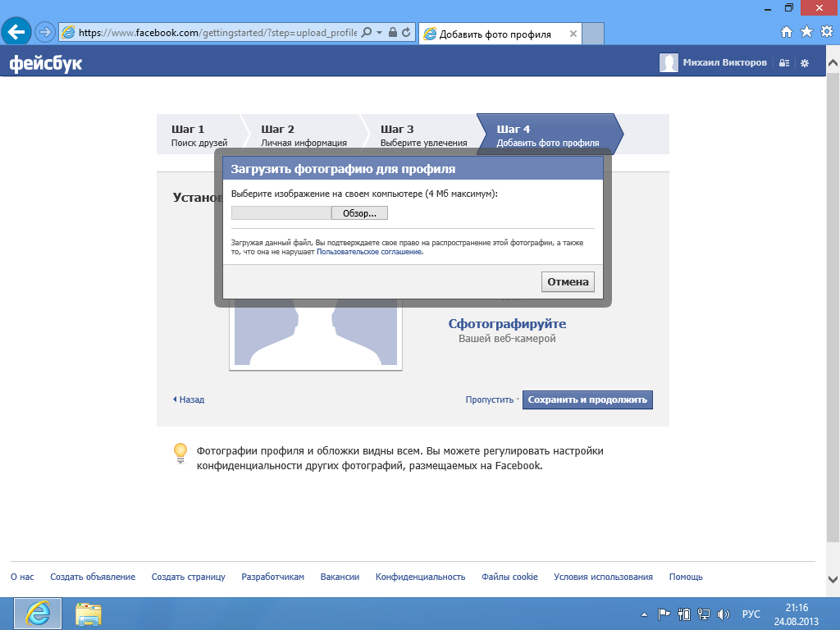This screenshot has height=630, width=840.
Task: Switch input language via "РУС" indicator
Action: [751, 614]
